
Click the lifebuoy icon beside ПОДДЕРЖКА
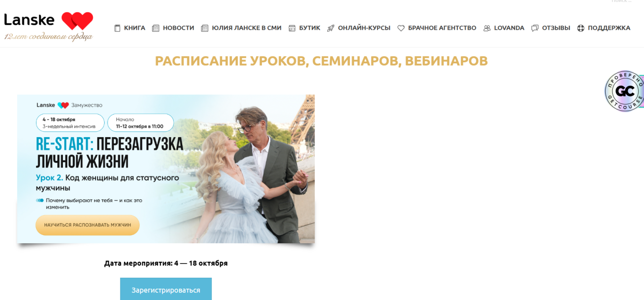pos(581,28)
